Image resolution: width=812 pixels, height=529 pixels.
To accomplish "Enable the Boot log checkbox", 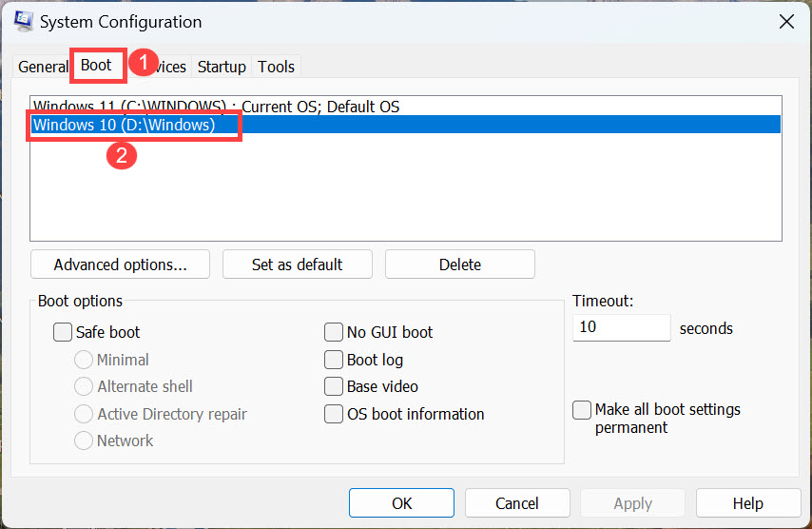I will [334, 360].
